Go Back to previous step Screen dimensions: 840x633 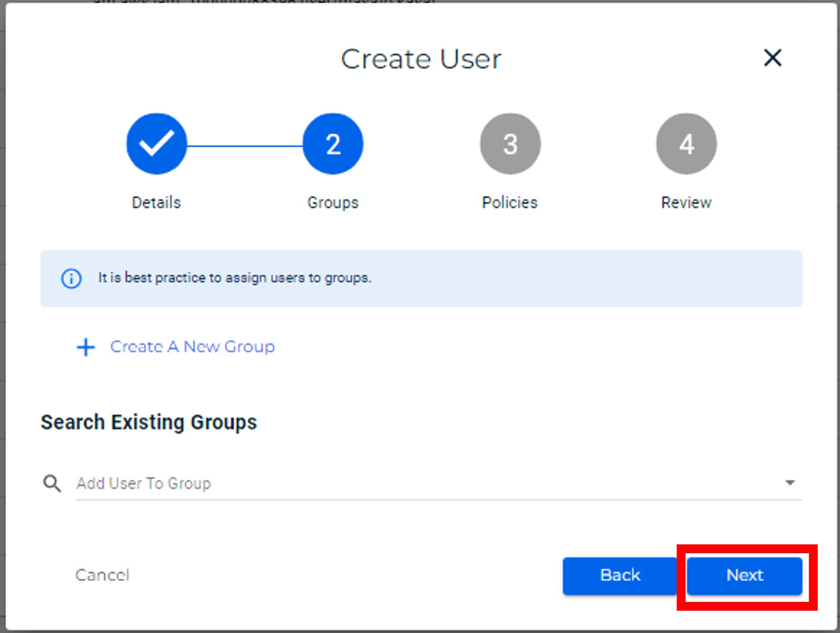620,575
